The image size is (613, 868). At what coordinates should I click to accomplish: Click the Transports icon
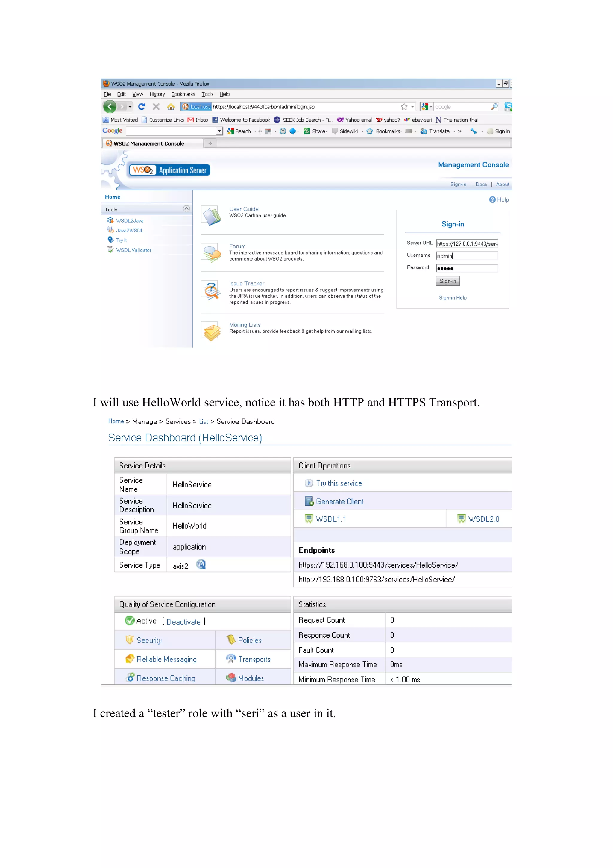231,659
